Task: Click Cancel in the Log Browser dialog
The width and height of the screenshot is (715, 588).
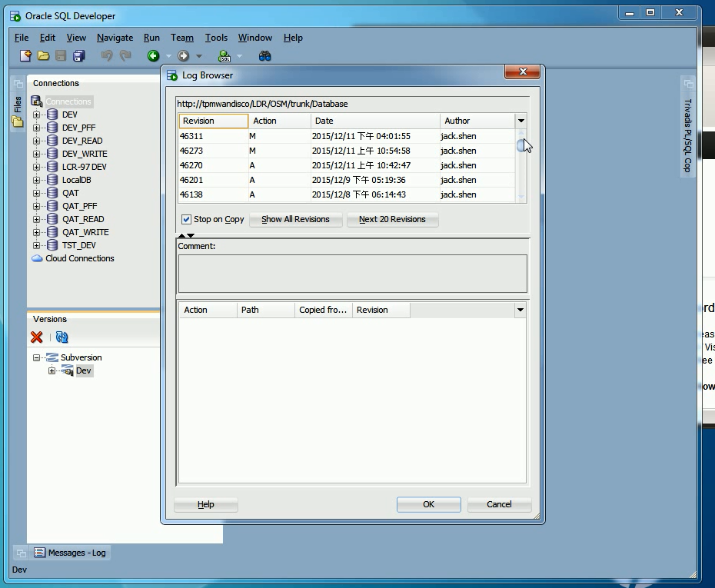Action: [499, 504]
